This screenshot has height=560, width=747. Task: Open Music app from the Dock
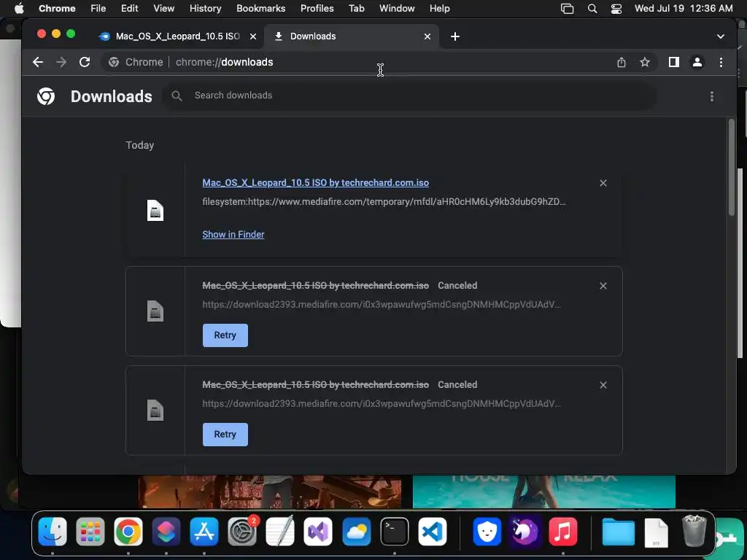pyautogui.click(x=562, y=532)
